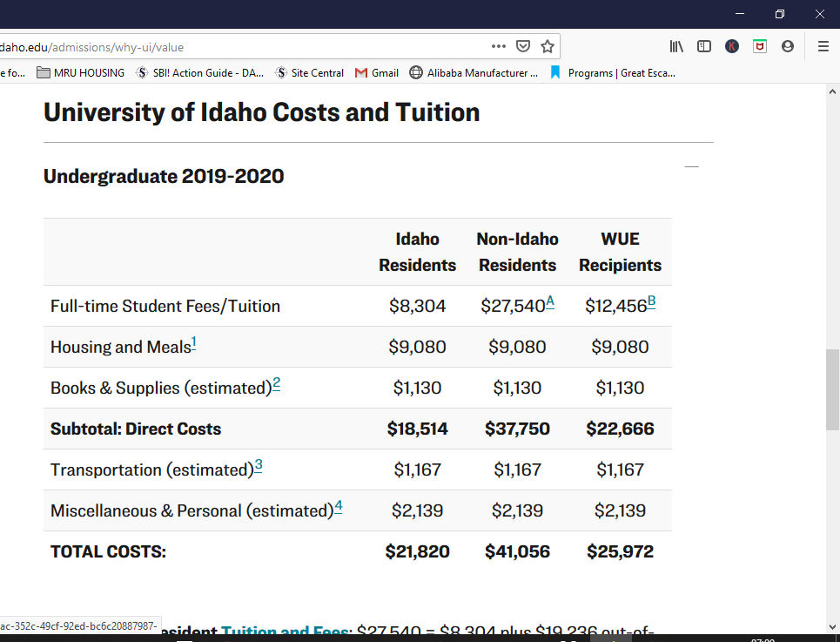Open Programs Great Escapes bookmark
The image size is (840, 642).
tap(613, 73)
